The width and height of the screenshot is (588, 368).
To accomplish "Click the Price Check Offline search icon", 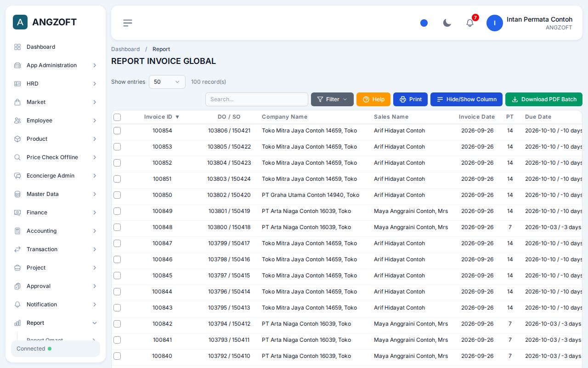I will [x=17, y=157].
